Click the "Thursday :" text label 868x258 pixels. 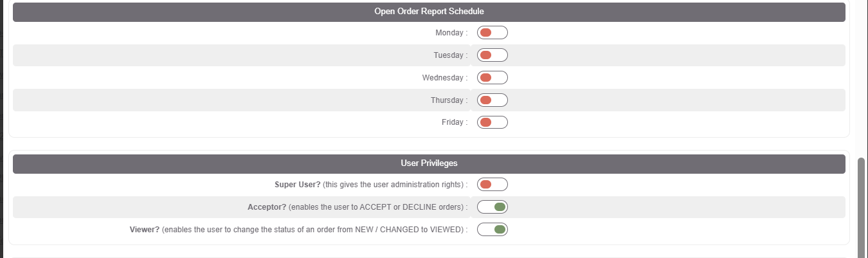pyautogui.click(x=449, y=100)
